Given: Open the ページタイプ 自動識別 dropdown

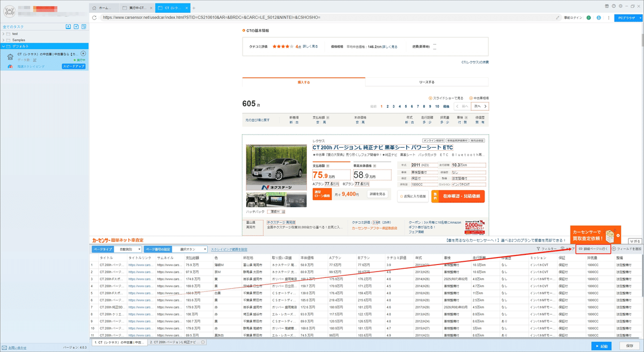Looking at the screenshot, I should pos(128,249).
